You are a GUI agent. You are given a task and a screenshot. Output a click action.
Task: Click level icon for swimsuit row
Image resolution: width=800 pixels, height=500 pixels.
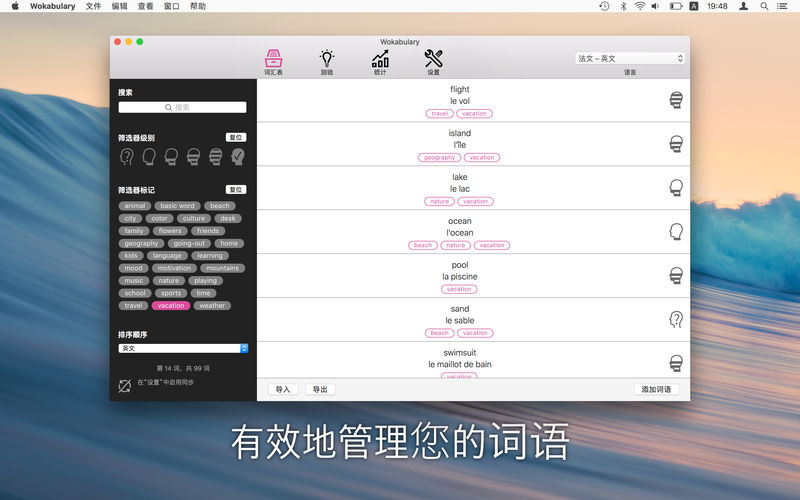tap(676, 363)
